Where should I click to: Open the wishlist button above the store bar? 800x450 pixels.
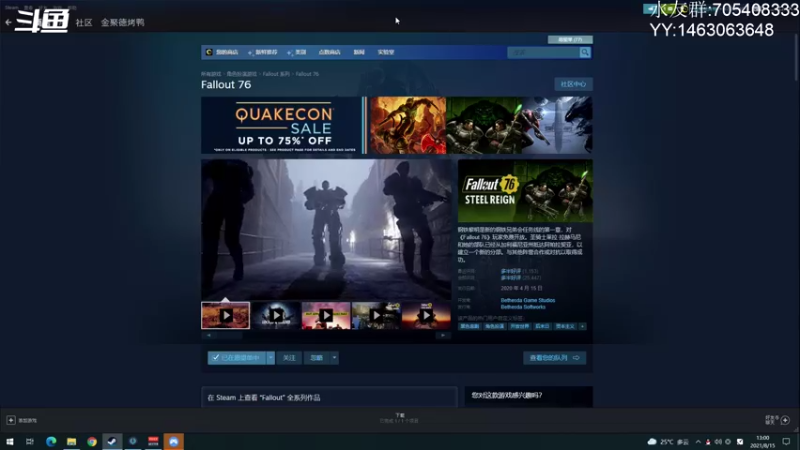click(x=570, y=39)
